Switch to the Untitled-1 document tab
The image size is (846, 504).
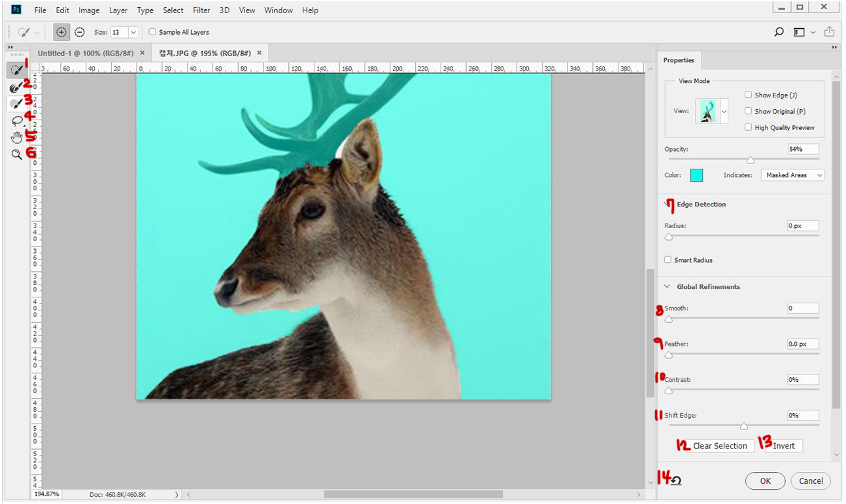tap(85, 53)
